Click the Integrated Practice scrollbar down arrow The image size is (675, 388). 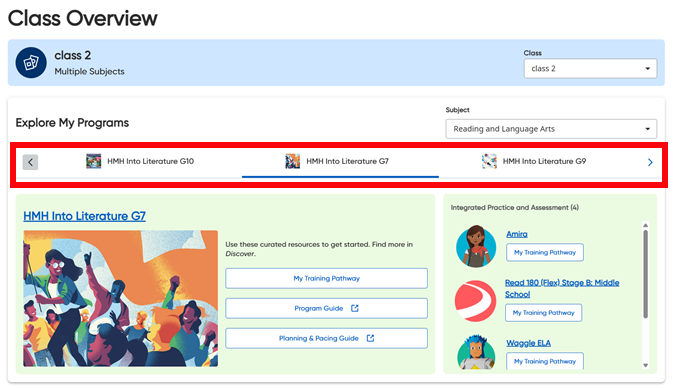tap(645, 365)
